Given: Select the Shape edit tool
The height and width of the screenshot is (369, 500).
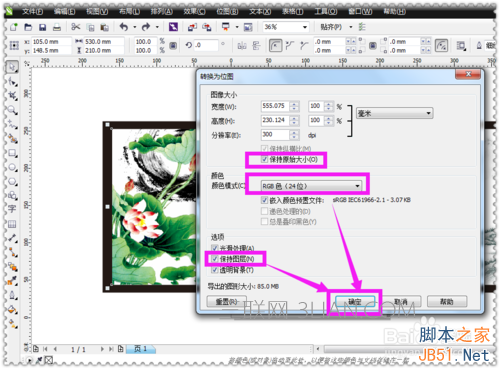Looking at the screenshot, I should tap(13, 81).
